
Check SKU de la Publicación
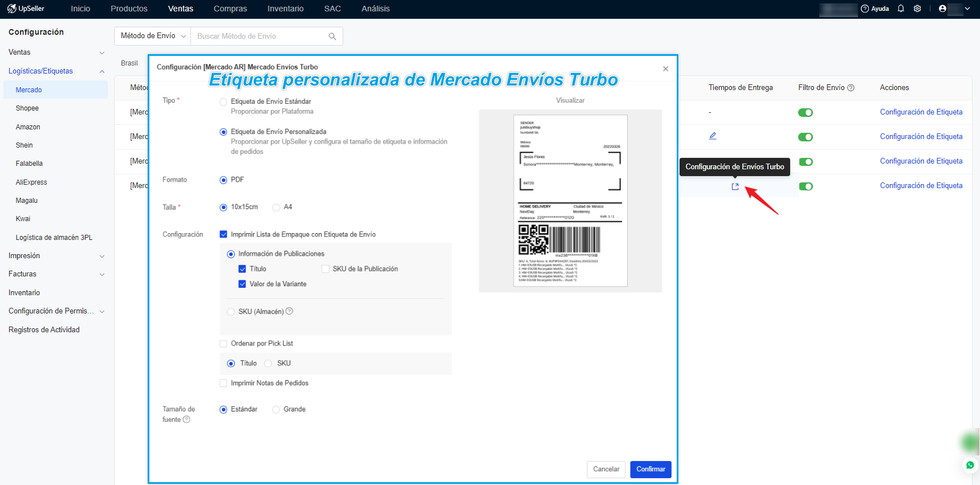[326, 269]
